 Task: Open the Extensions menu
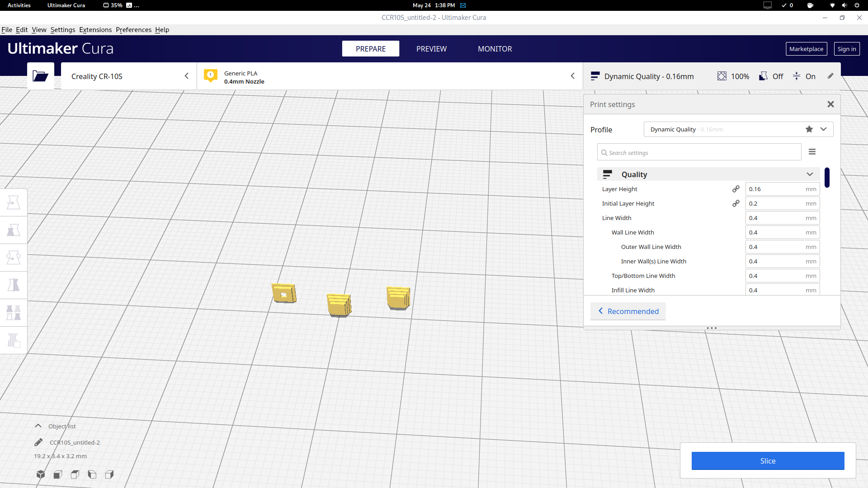click(95, 30)
